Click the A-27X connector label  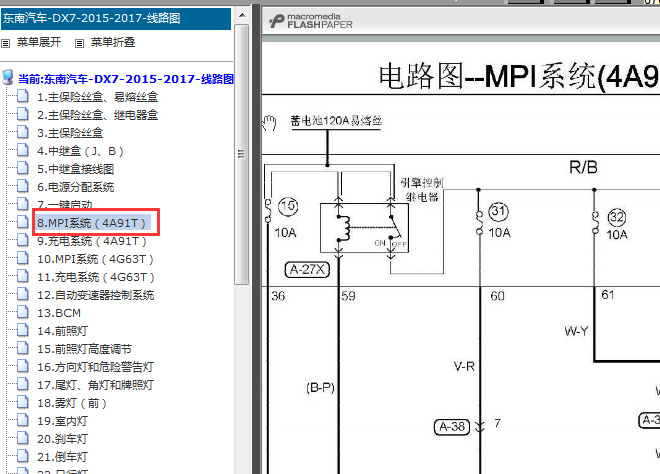click(x=307, y=269)
